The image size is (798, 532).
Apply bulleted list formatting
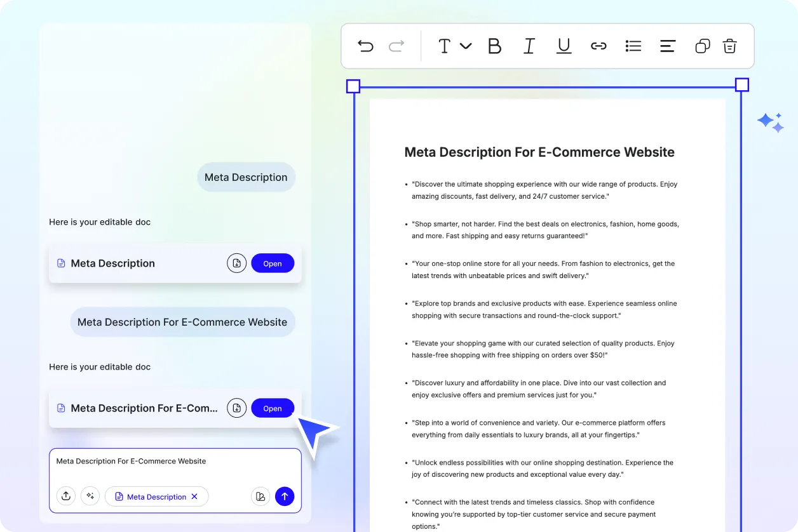[633, 46]
